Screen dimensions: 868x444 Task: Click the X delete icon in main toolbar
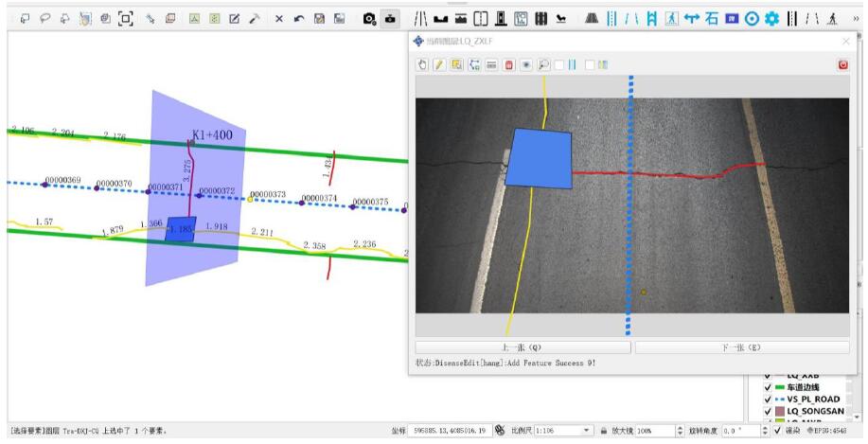[x=279, y=19]
